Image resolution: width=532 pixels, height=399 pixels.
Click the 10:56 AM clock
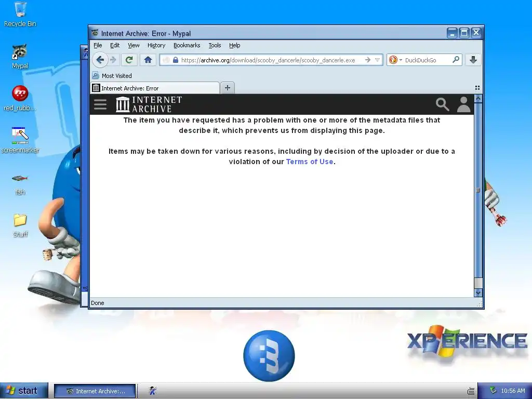pos(513,391)
